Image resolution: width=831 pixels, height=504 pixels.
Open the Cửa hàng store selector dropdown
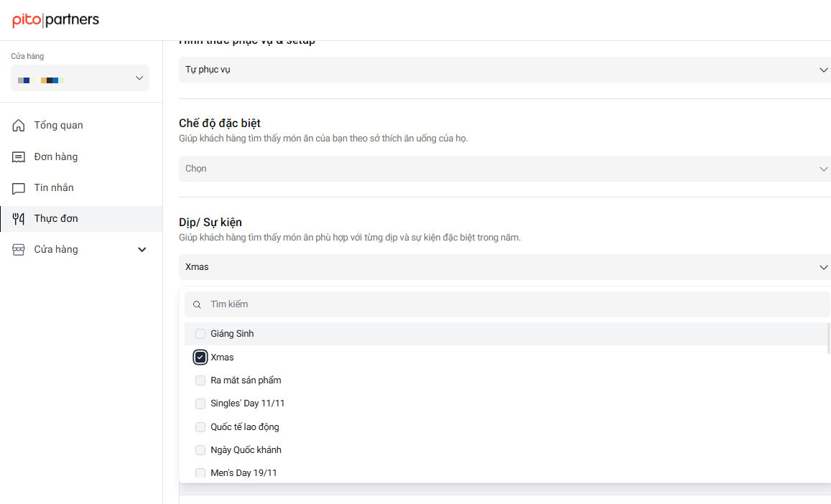click(80, 78)
